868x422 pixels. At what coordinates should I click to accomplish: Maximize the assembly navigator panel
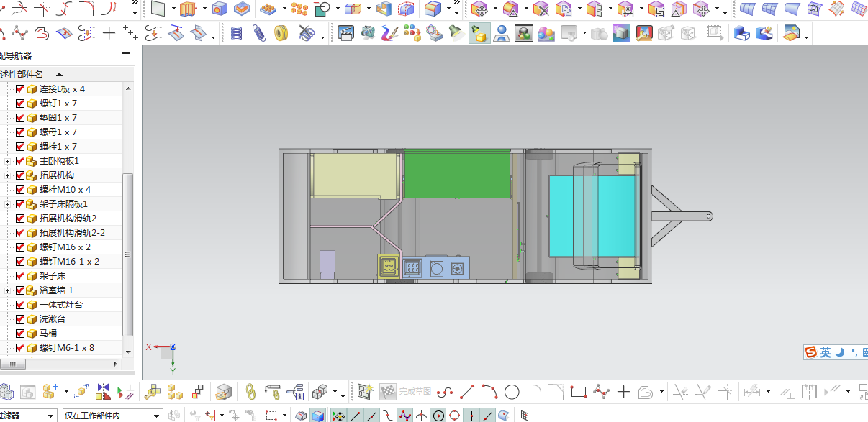tap(126, 56)
